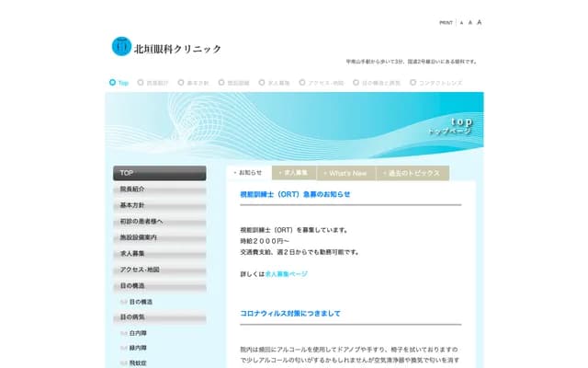Switch to the 過去のトピックス tab
Image resolution: width=588 pixels, height=368 pixels.
point(413,173)
